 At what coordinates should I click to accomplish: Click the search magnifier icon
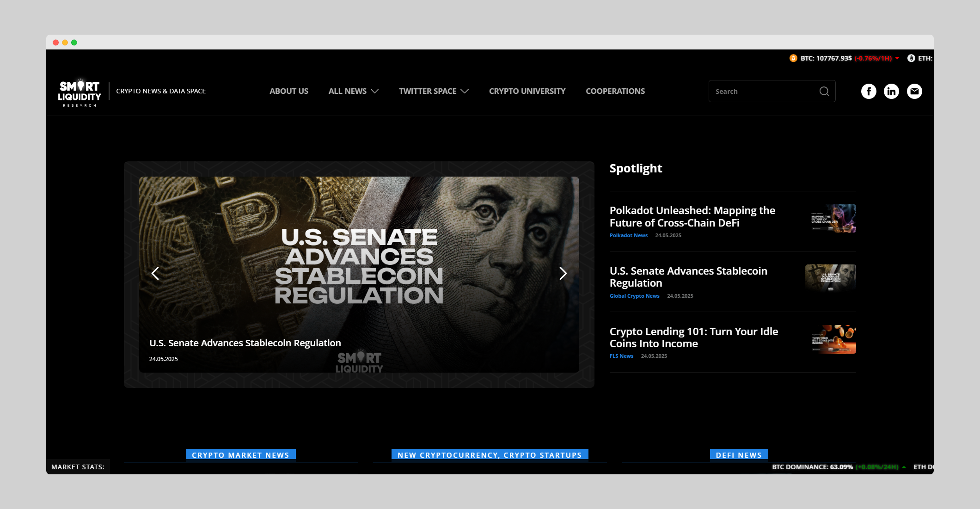pos(824,92)
